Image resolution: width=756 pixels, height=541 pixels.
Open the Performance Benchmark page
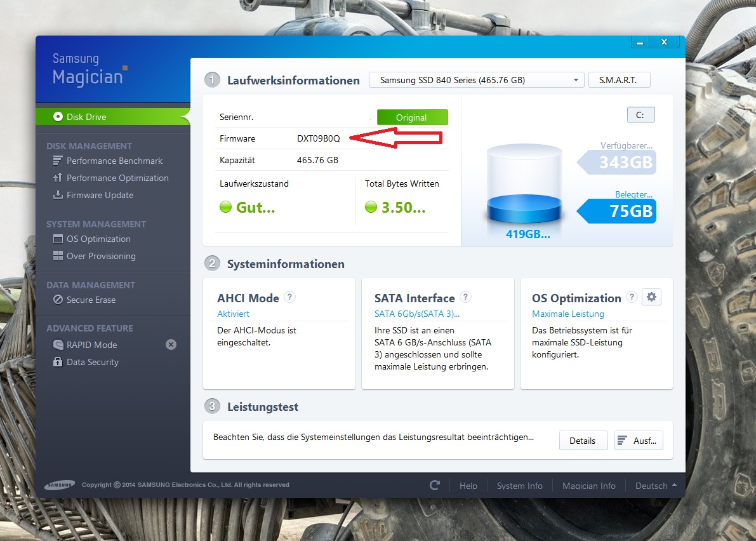tap(114, 161)
